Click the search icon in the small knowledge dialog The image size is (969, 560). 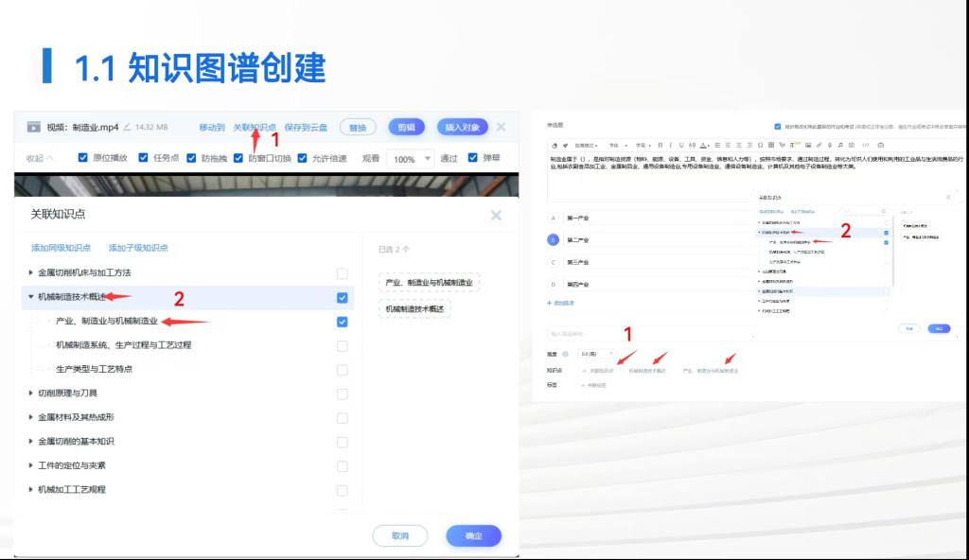pyautogui.click(x=883, y=212)
